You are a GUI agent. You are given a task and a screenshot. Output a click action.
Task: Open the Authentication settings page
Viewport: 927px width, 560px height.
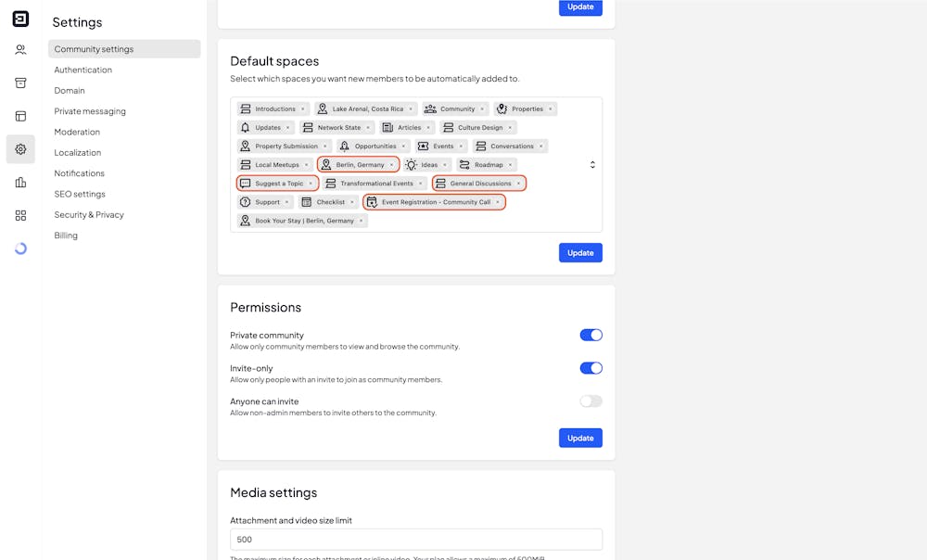(83, 70)
